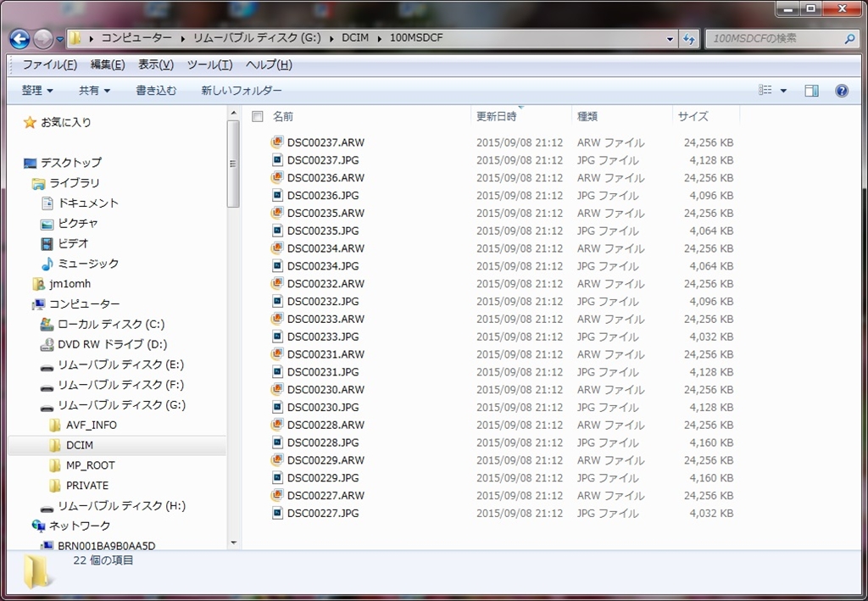
Task: Open the address bar history dropdown
Action: (x=670, y=39)
